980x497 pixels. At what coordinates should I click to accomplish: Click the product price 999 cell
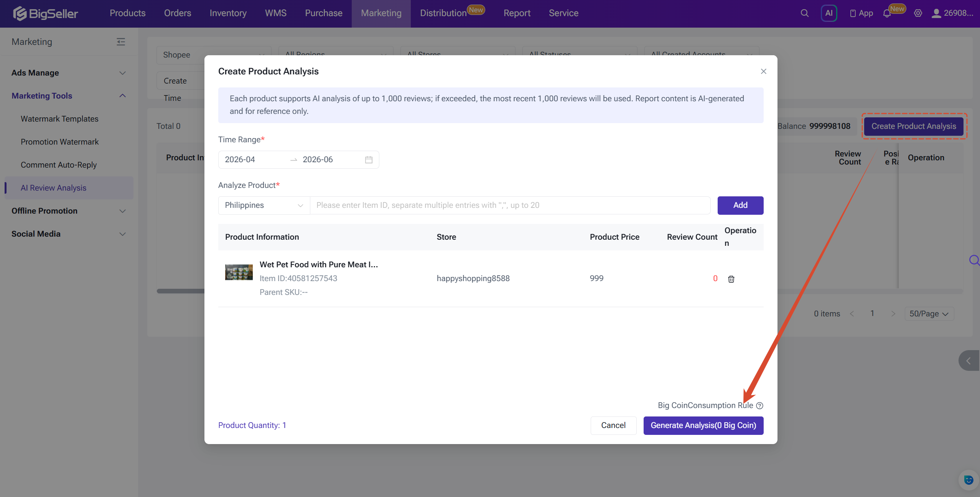[596, 278]
